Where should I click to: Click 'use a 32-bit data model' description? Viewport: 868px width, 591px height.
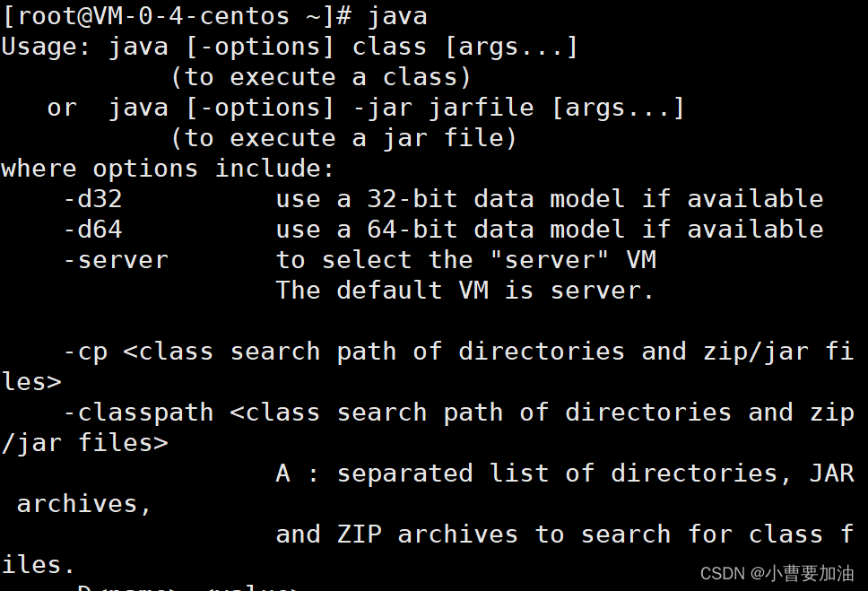click(450, 199)
